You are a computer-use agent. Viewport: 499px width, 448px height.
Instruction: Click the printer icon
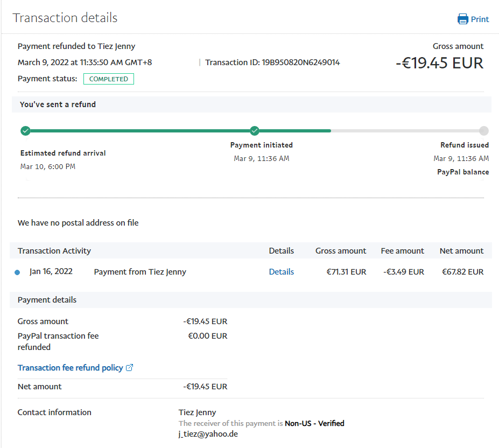[462, 19]
